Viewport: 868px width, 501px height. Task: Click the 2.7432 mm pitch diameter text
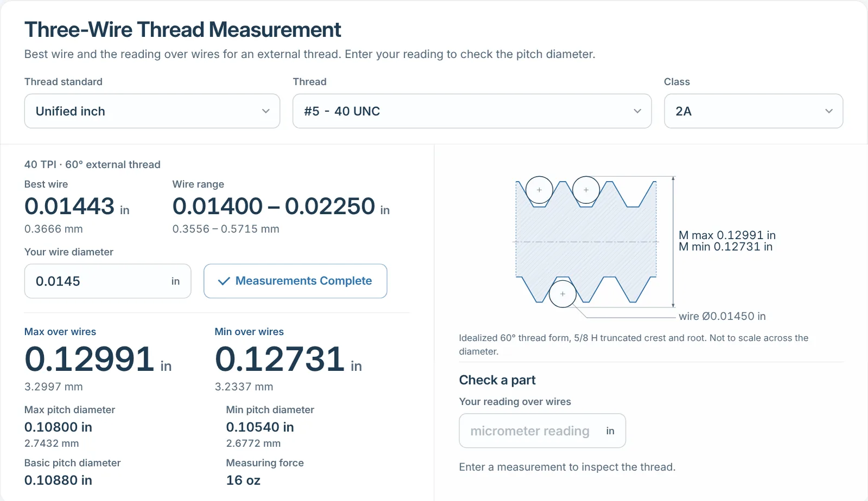point(52,443)
